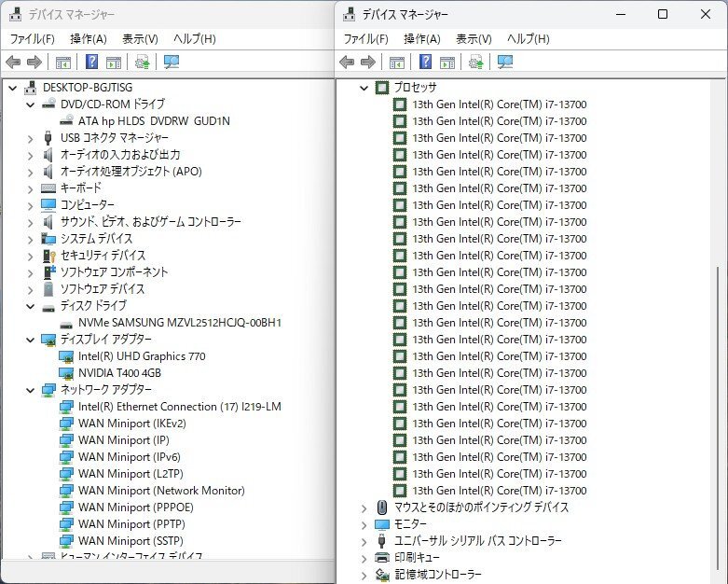Select the マウス pointing device icon
This screenshot has height=584, width=728.
point(381,508)
